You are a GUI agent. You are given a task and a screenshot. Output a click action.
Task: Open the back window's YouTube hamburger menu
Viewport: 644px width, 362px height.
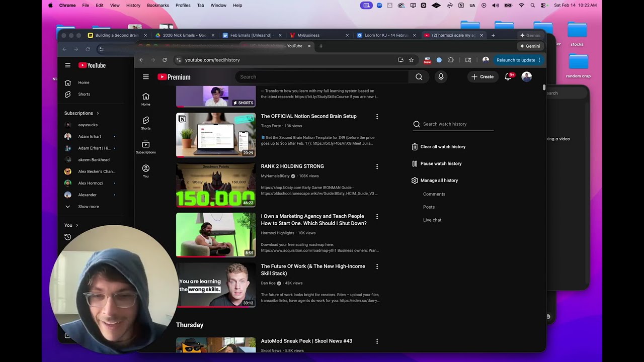click(x=67, y=65)
